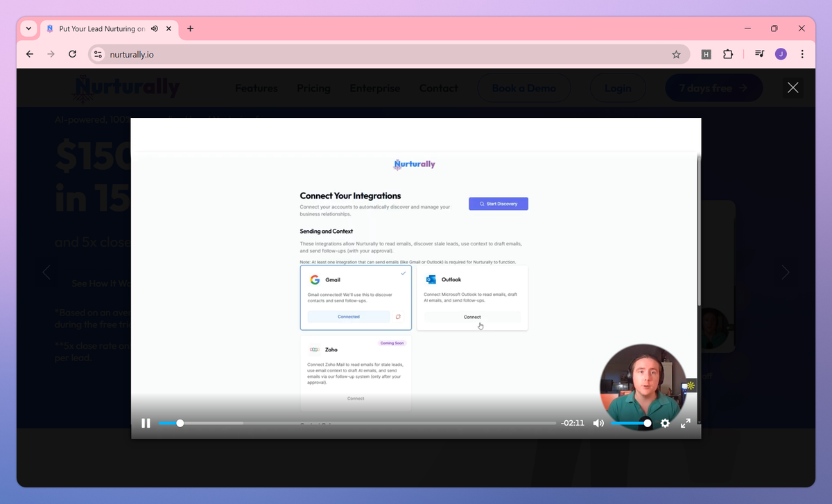This screenshot has width=832, height=504.
Task: Open Chrome profile avatar J
Action: coord(781,54)
